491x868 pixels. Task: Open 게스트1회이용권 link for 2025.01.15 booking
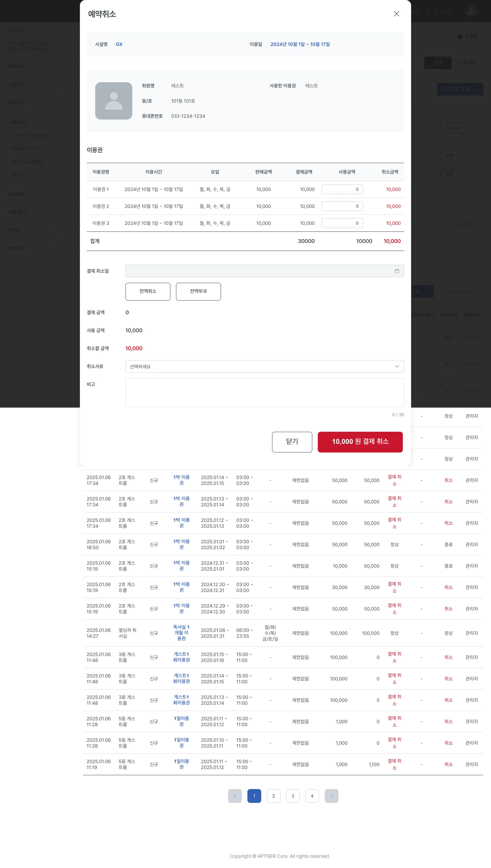(181, 657)
